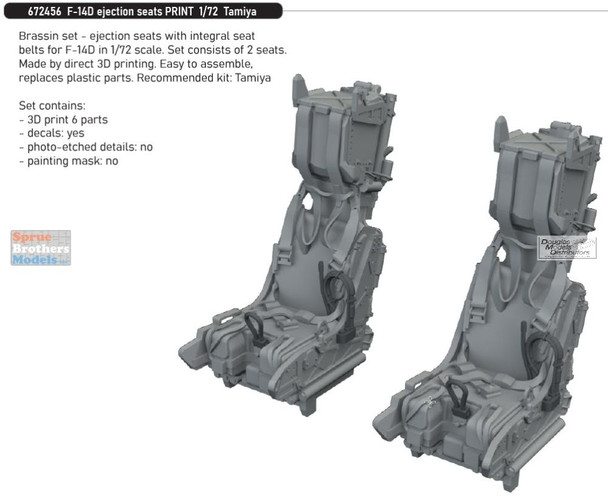
Task: Click the title '672456 F-14D ejection seats PRINT'
Action: coord(110,12)
